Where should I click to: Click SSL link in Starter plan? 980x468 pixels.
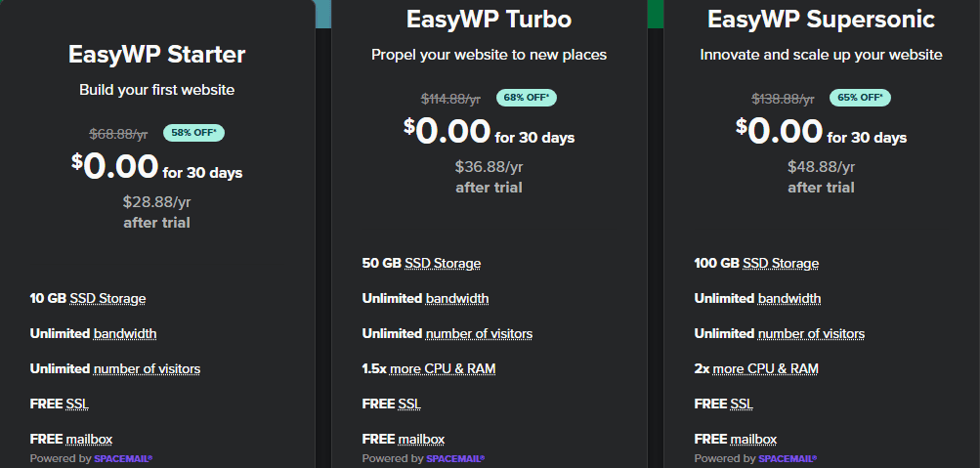[x=77, y=404]
